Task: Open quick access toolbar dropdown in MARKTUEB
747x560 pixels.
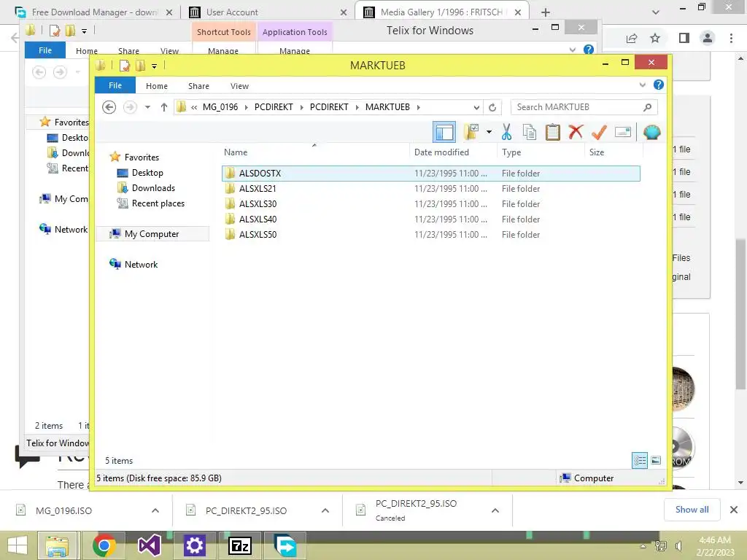Action: (x=155, y=66)
